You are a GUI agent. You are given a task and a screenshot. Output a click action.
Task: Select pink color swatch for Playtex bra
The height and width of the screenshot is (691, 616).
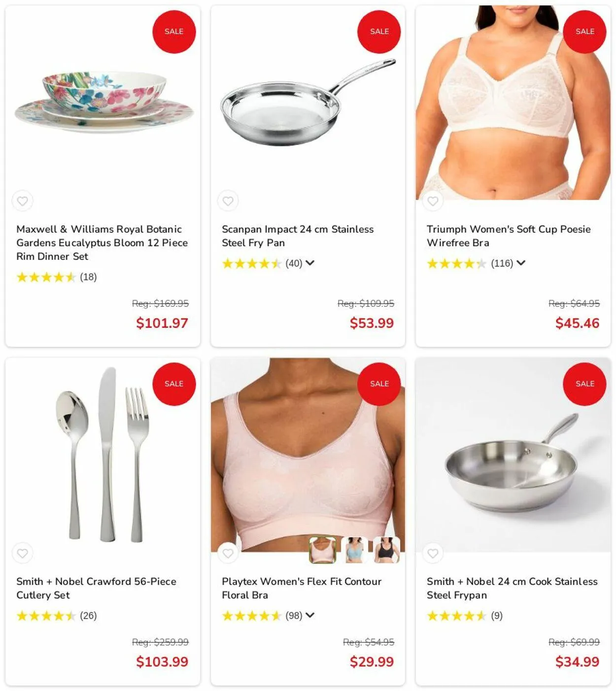click(x=322, y=550)
